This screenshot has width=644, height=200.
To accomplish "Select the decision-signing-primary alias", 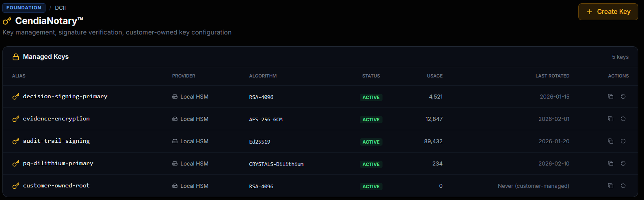I will 65,97.
